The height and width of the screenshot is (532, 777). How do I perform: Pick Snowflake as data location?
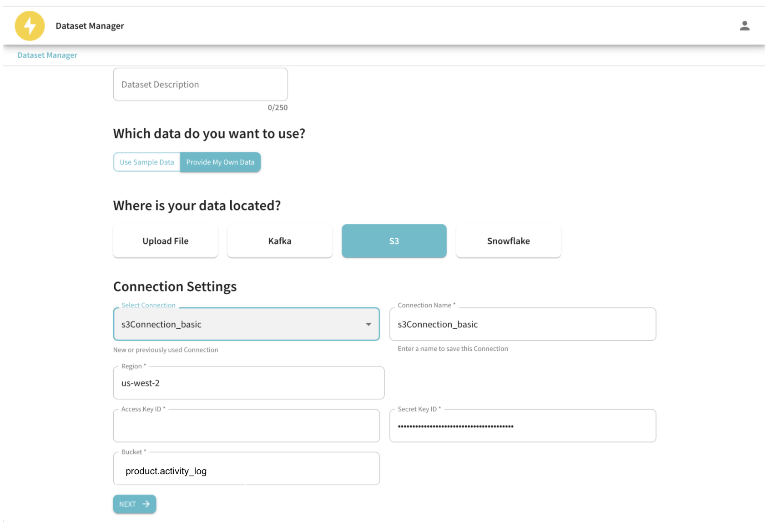(508, 241)
